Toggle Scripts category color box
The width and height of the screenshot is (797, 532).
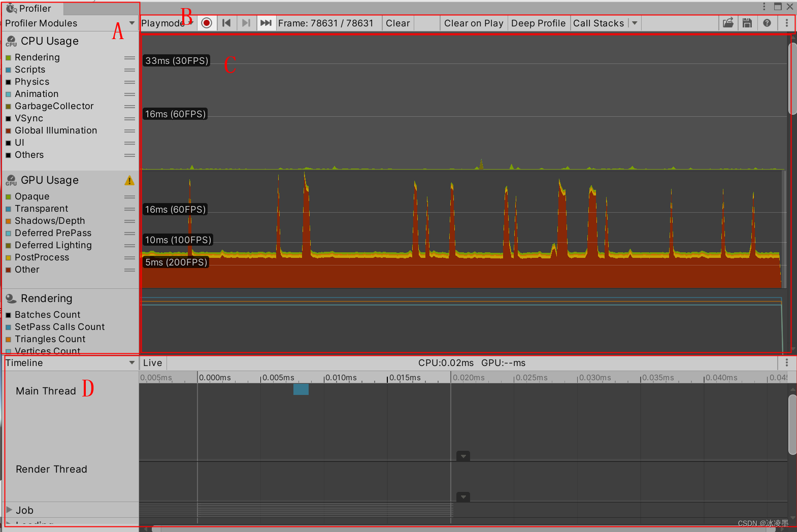[x=8, y=70]
